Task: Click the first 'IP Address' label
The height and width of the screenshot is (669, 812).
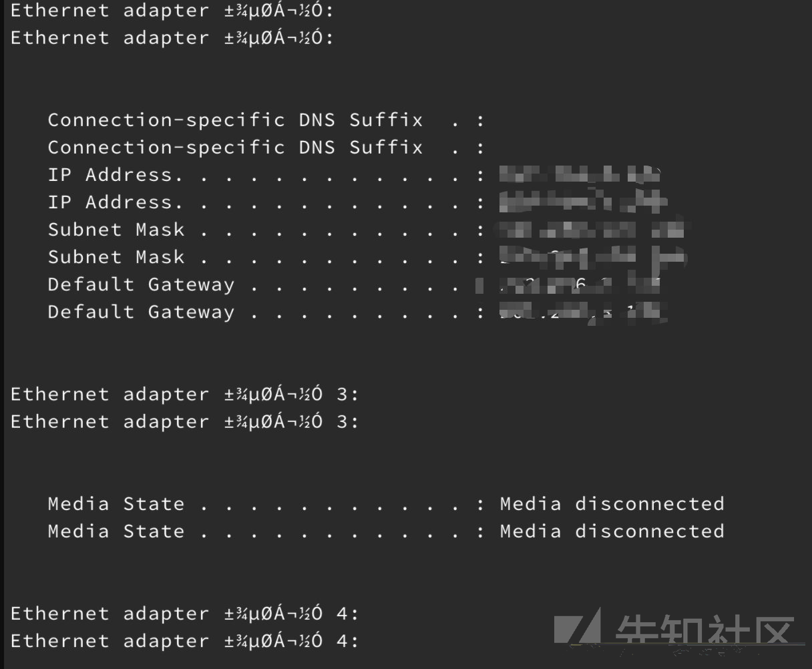Action: pyautogui.click(x=115, y=175)
